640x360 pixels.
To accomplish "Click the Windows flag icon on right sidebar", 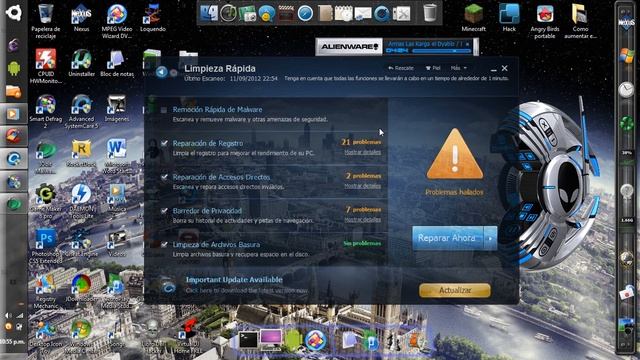I will 626,56.
